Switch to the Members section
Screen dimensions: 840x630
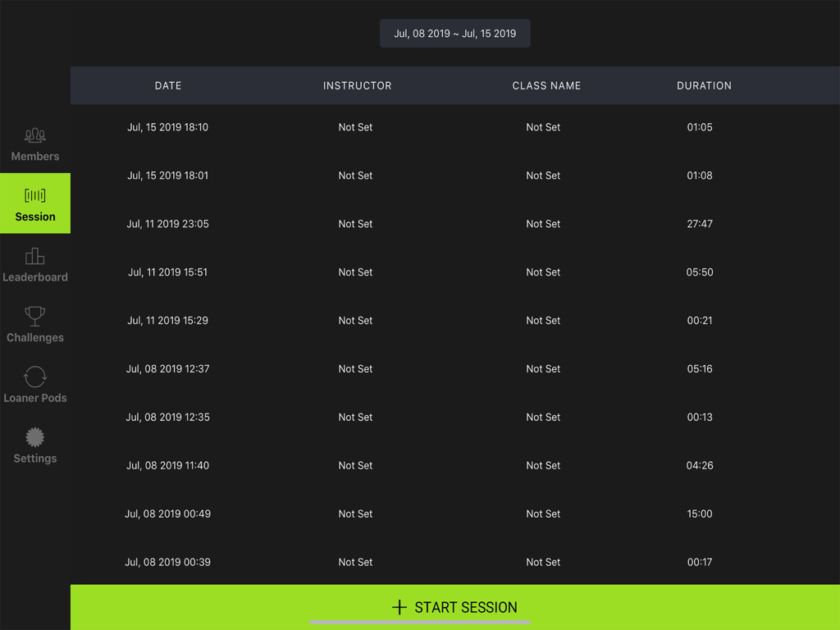pyautogui.click(x=34, y=144)
